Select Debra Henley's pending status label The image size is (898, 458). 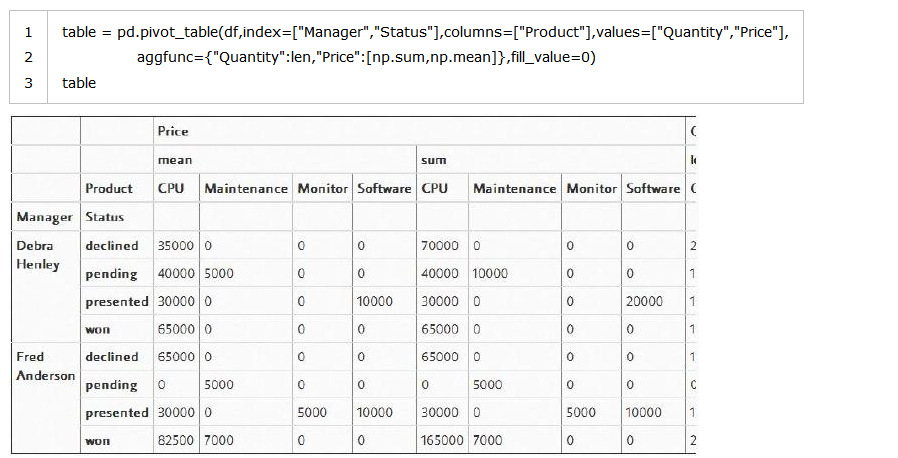click(111, 274)
